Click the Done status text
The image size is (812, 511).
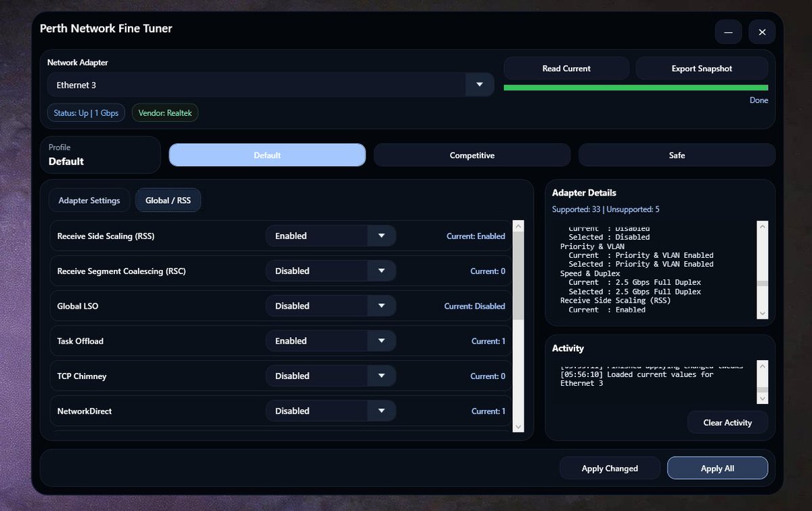pyautogui.click(x=759, y=100)
